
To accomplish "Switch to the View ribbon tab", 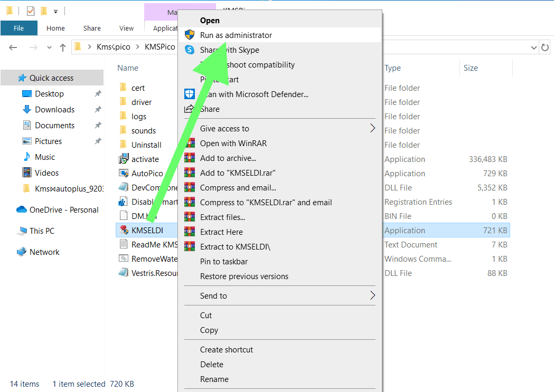I will tap(127, 28).
